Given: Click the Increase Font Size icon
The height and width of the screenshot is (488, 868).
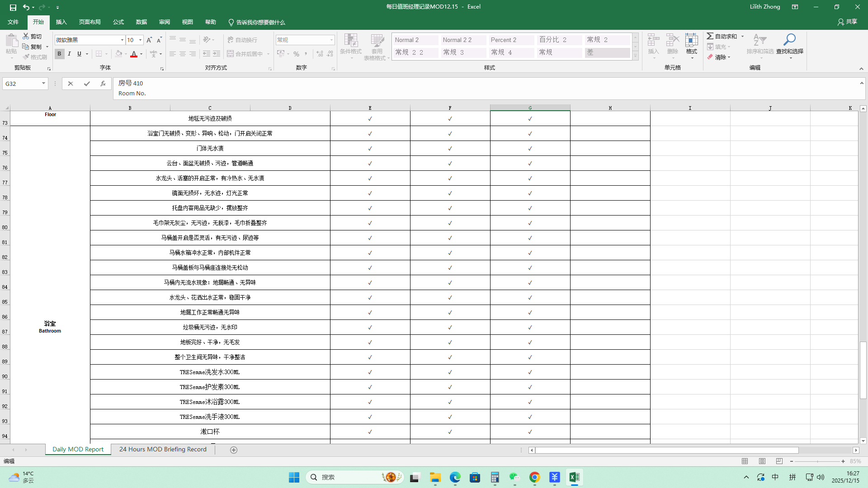Looking at the screenshot, I should click(149, 40).
